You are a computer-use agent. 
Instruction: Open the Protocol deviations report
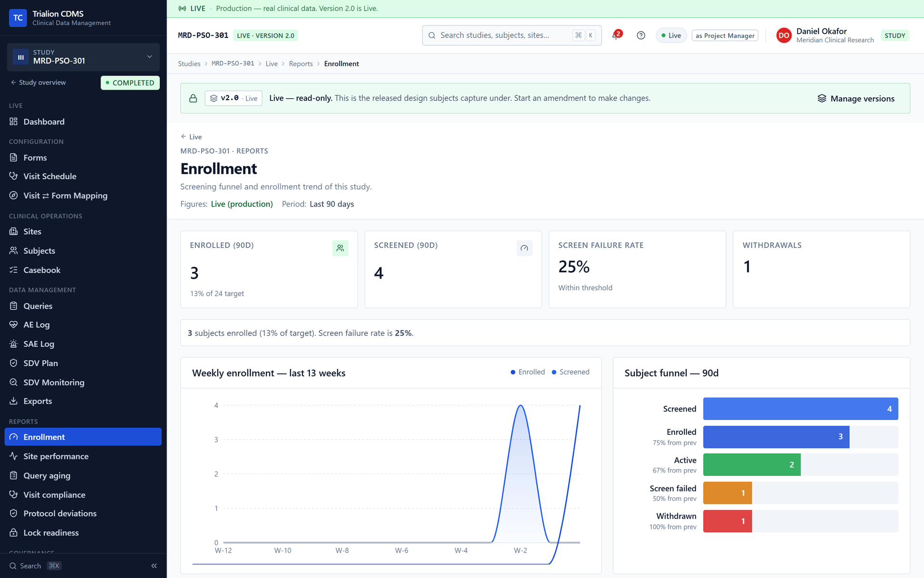(x=83, y=513)
